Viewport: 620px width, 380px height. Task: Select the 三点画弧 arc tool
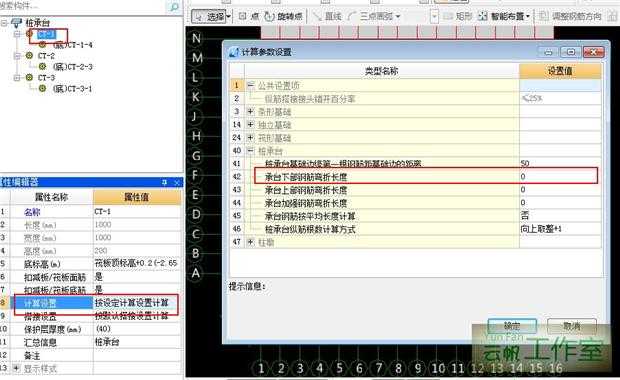pyautogui.click(x=371, y=16)
